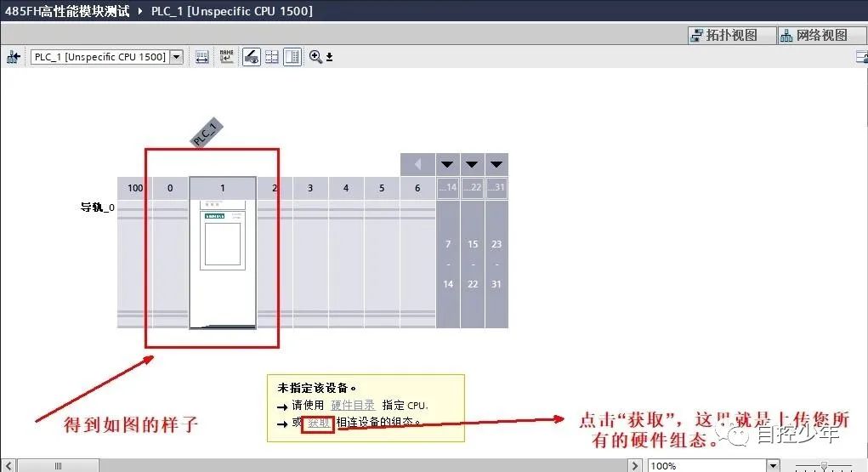The width and height of the screenshot is (868, 472).
Task: Expand slot group 7-14 with its arrow
Action: (x=447, y=164)
